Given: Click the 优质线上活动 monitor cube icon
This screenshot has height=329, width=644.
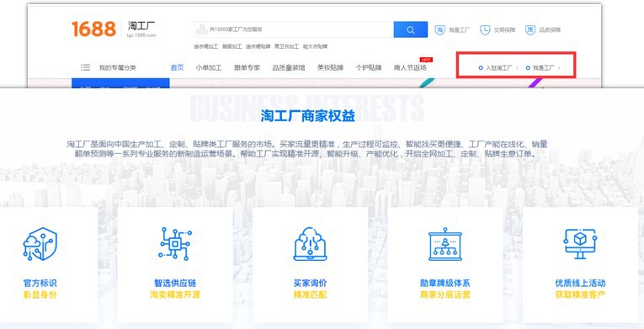Looking at the screenshot, I should pyautogui.click(x=580, y=244).
